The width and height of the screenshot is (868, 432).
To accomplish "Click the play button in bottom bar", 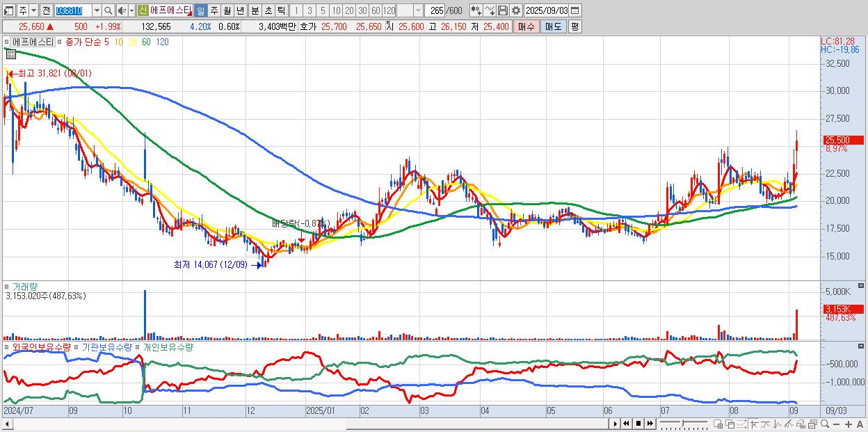I will tap(616, 424).
